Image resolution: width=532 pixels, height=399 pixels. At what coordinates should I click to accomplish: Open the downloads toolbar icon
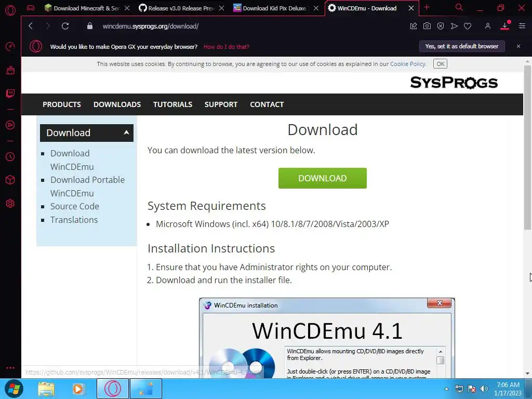click(x=505, y=26)
